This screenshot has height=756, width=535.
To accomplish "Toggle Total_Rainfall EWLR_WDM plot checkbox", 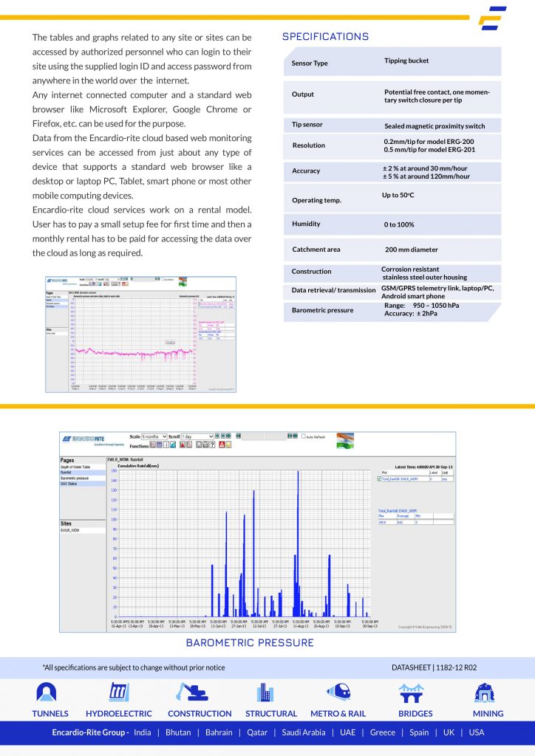I will [379, 478].
